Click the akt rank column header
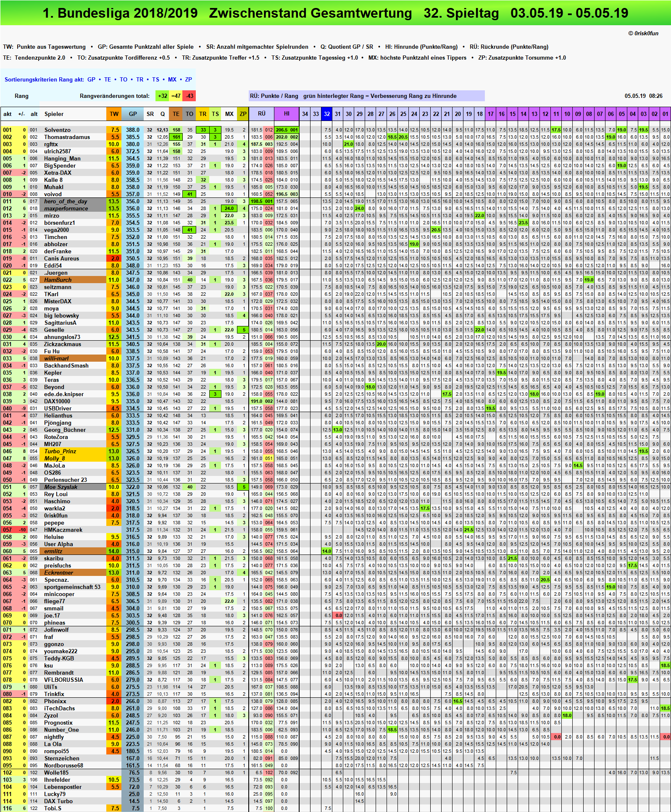 (7, 114)
